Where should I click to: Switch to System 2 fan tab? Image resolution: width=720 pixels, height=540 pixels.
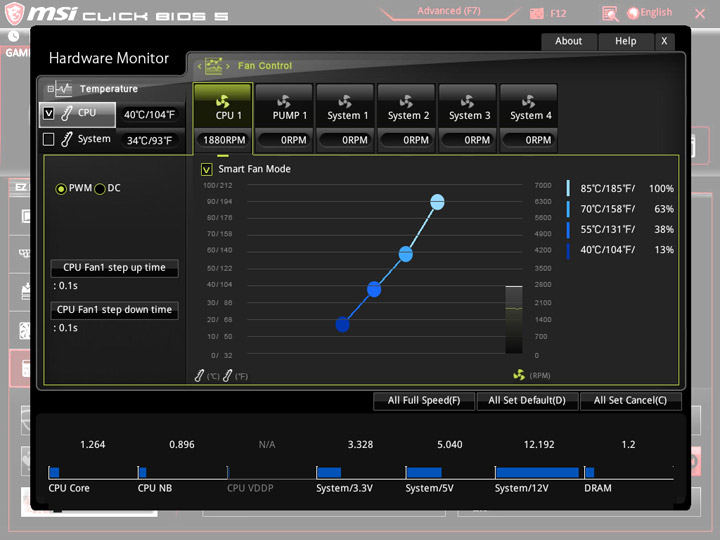(x=406, y=106)
